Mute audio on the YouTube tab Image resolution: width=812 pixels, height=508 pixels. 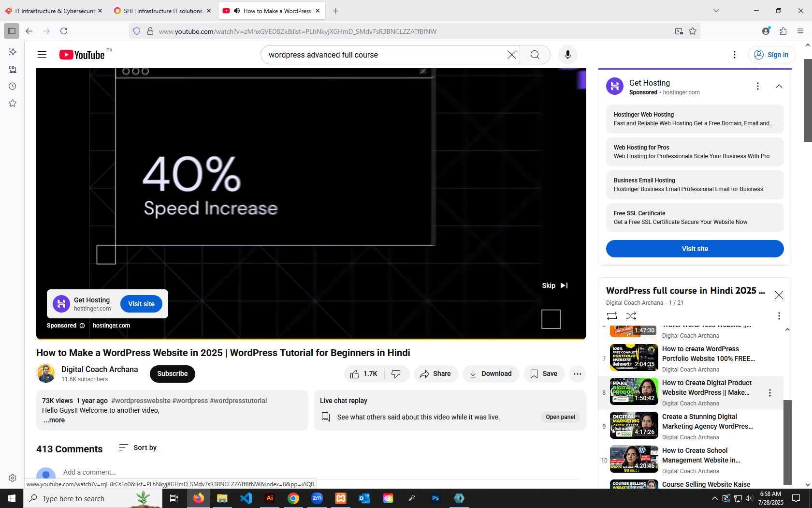pos(237,11)
